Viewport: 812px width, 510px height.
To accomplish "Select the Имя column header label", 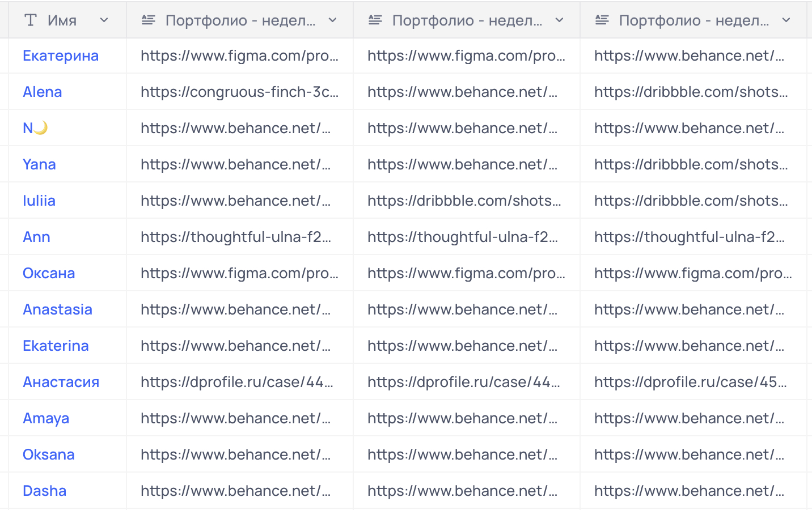I will (x=62, y=20).
